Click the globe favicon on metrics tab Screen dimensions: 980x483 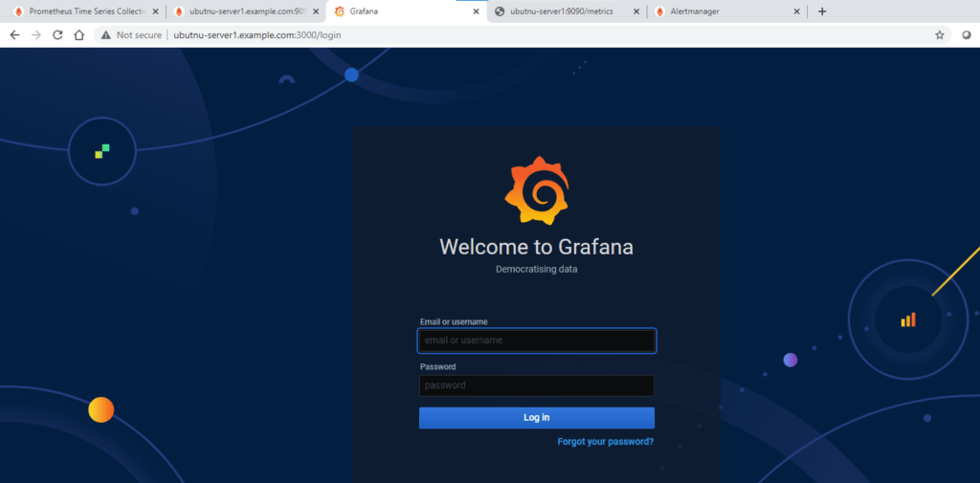pos(500,11)
